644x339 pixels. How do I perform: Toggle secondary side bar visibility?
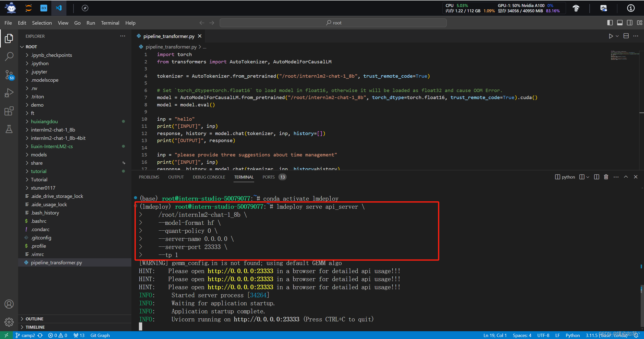[x=630, y=23]
